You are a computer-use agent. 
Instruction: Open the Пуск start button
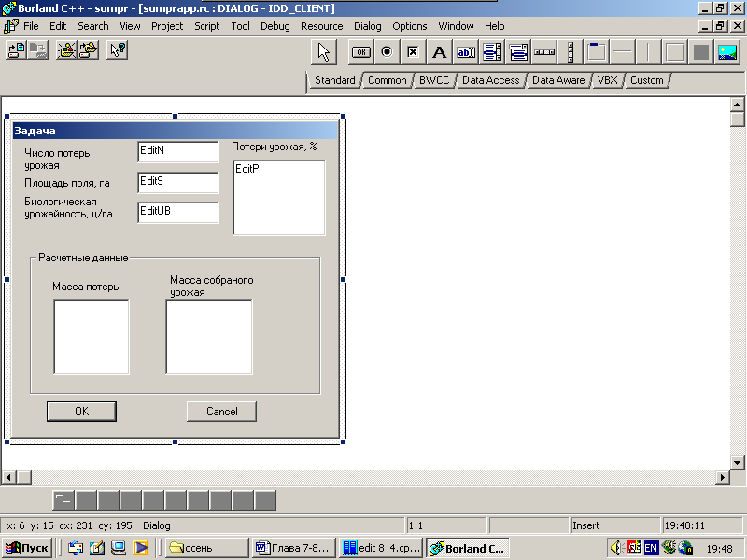27,548
